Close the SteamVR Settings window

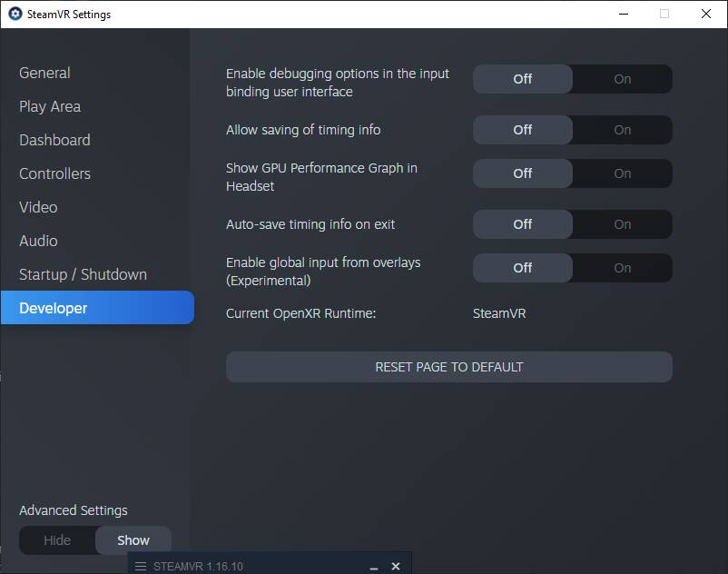[x=705, y=14]
